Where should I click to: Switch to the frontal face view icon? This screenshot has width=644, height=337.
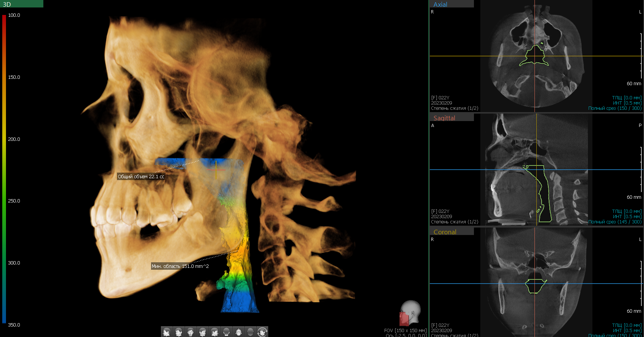coord(191,332)
